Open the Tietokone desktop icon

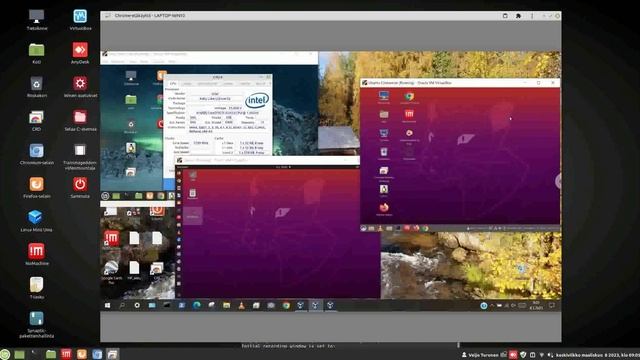tap(36, 17)
